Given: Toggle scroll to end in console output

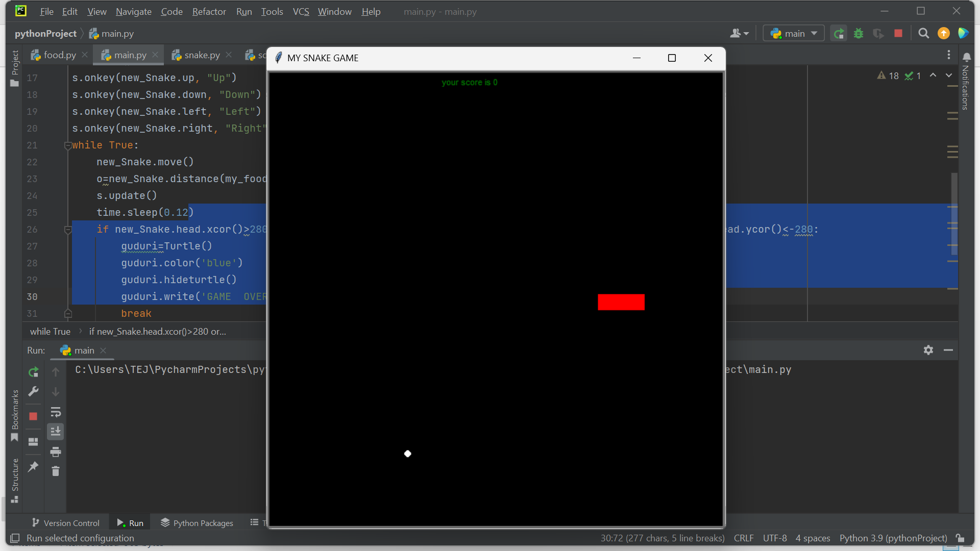Looking at the screenshot, I should pos(56,431).
